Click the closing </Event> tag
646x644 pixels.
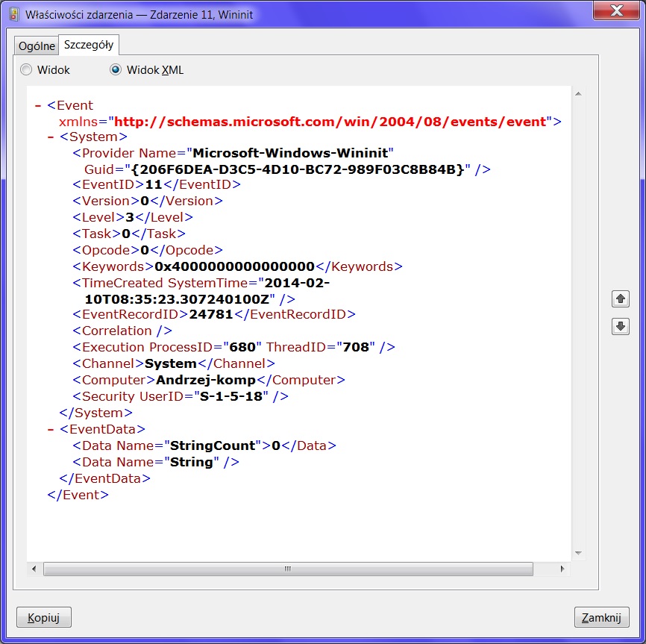coord(78,495)
